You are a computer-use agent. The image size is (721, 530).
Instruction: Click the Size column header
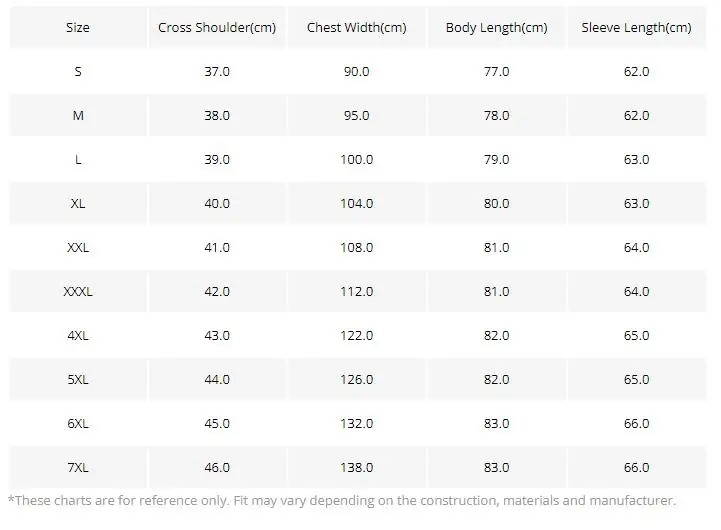click(78, 28)
